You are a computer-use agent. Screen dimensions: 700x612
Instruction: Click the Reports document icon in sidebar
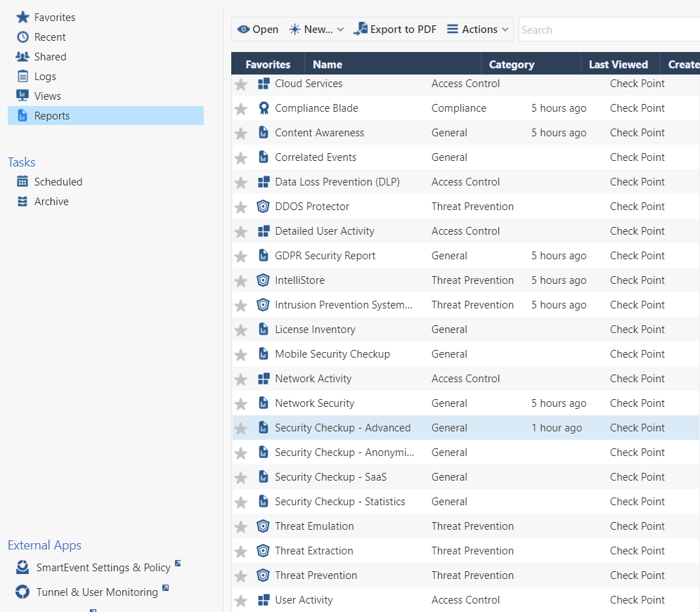point(22,116)
